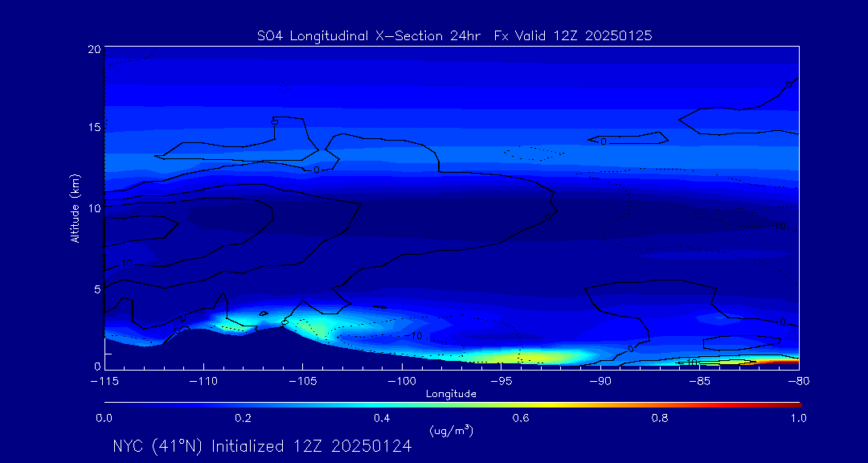The image size is (868, 463).
Task: Click the plot title "SO4 Longitudinal X-Section 24hr"
Action: 371,36
